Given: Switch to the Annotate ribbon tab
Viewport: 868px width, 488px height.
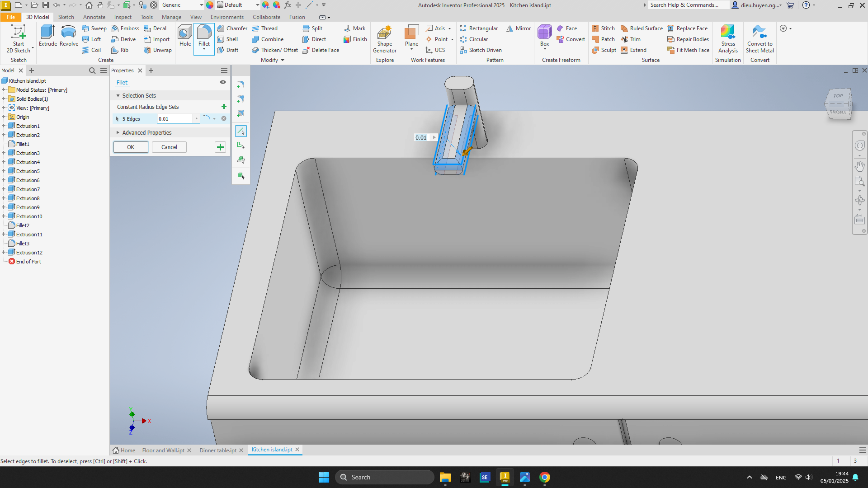Looking at the screenshot, I should (x=94, y=17).
